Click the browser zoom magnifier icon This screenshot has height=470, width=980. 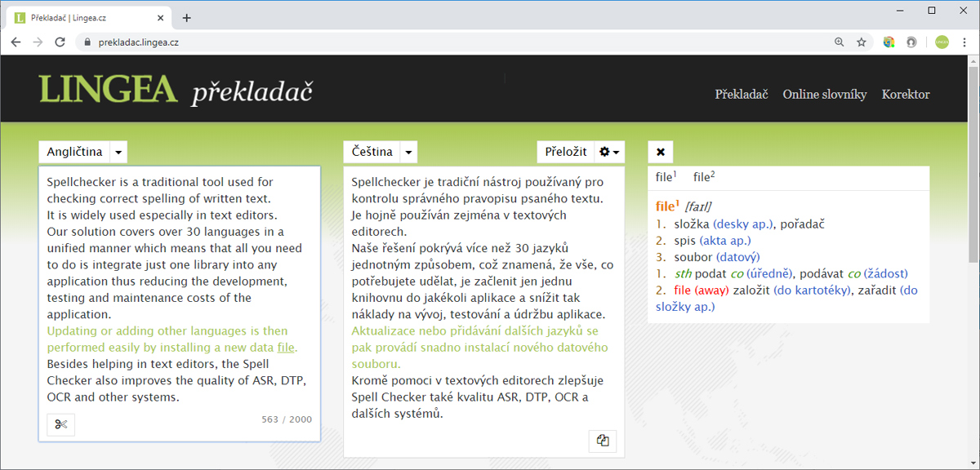coord(840,42)
